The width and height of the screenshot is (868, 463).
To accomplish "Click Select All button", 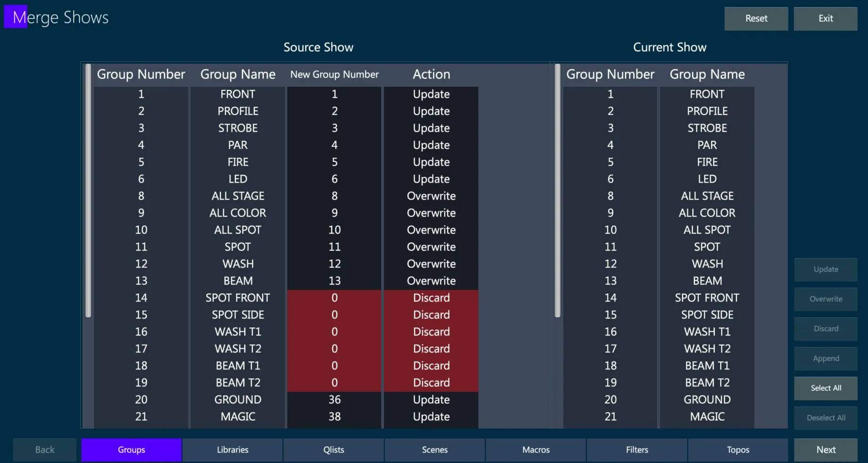I will pos(826,389).
